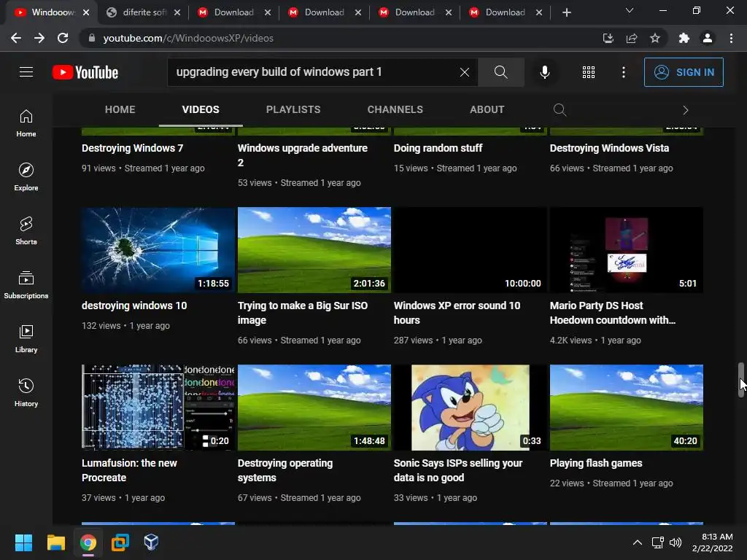Image resolution: width=747 pixels, height=560 pixels.
Task: Open Chrome from the taskbar
Action: pyautogui.click(x=88, y=542)
